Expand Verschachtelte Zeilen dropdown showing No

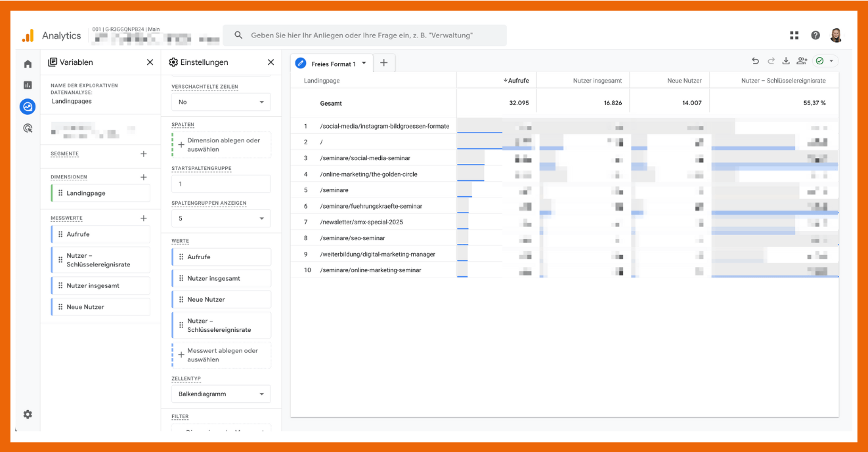point(221,102)
